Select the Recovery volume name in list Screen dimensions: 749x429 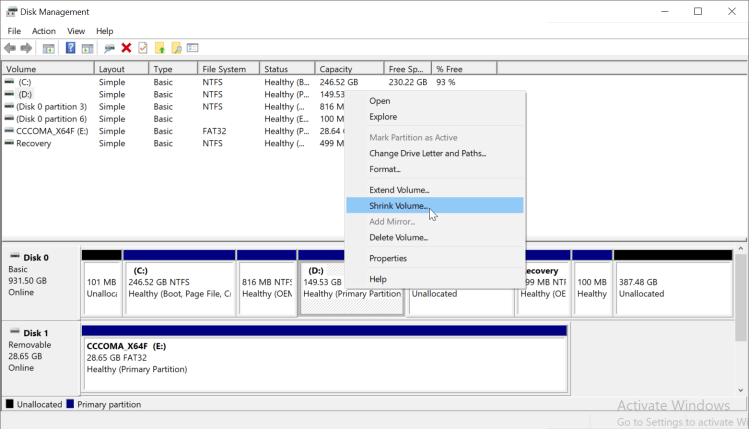[x=33, y=143]
